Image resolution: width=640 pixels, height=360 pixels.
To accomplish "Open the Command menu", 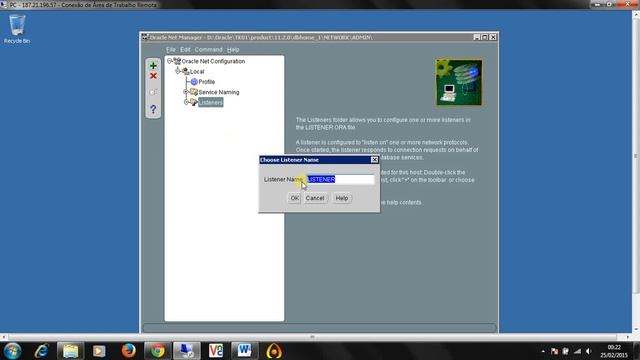I will coord(209,49).
